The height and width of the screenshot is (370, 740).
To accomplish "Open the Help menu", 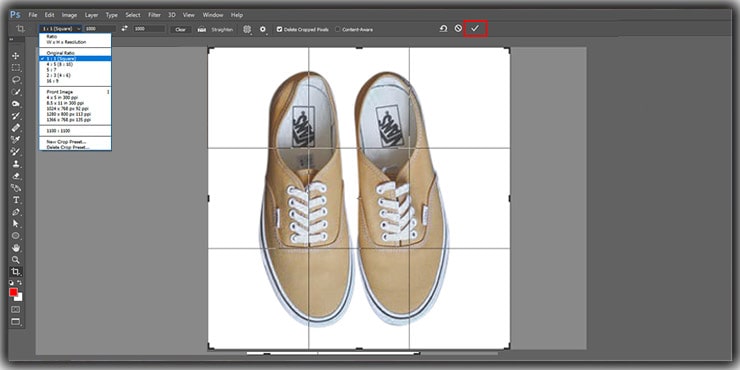I will [237, 15].
